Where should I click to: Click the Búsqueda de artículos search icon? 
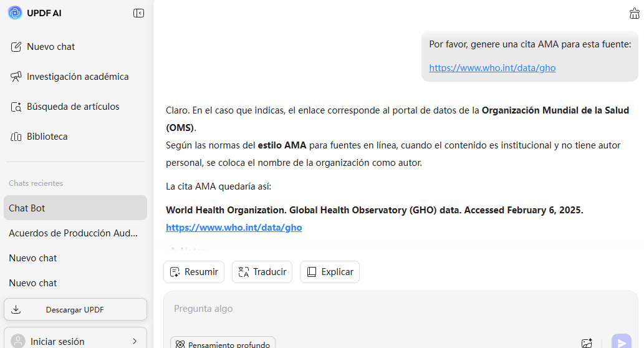[16, 107]
